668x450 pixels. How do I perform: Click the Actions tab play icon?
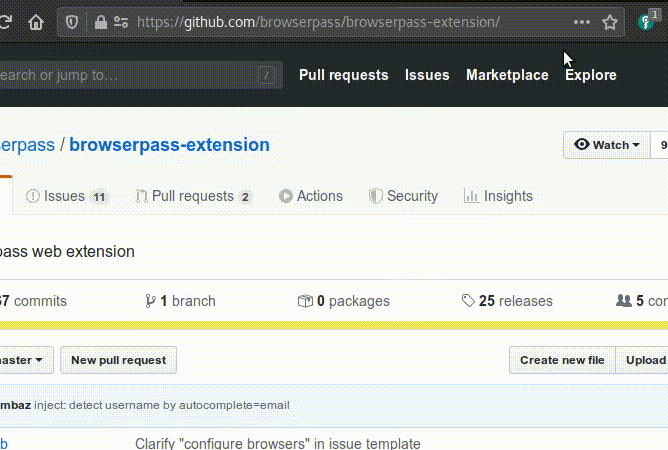[x=286, y=196]
